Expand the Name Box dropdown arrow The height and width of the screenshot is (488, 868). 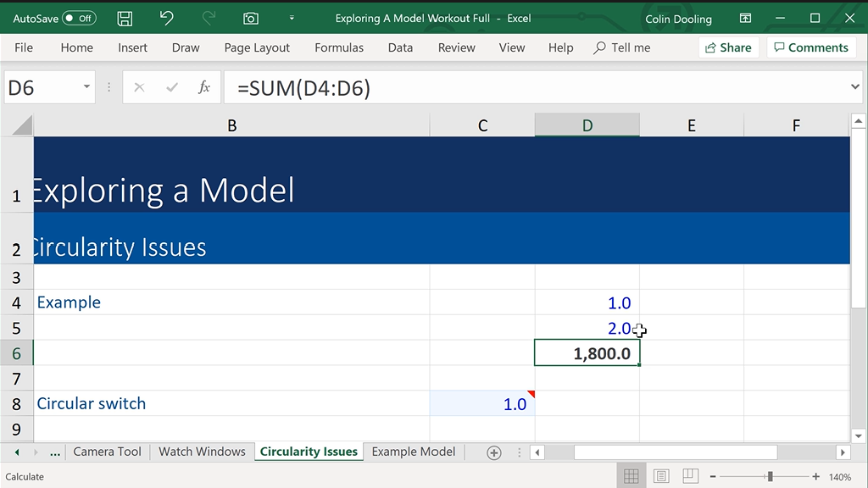[86, 87]
